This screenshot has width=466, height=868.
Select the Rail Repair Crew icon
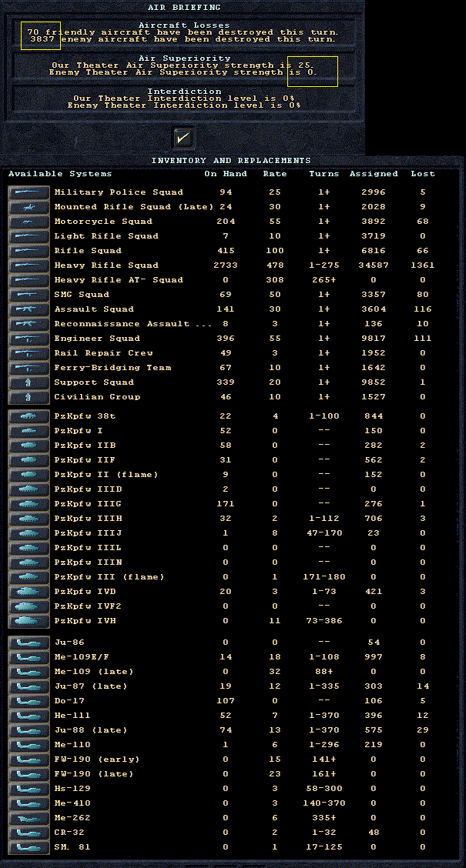[x=29, y=353]
